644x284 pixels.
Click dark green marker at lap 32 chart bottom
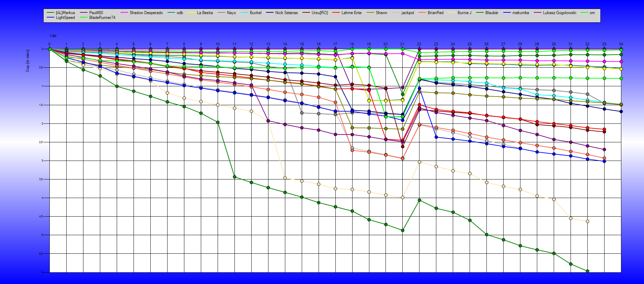[587, 271]
